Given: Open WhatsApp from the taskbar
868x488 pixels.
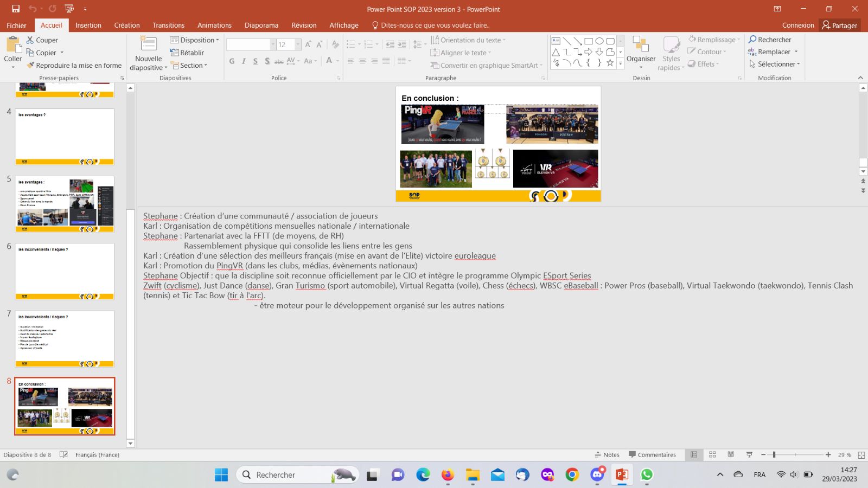Looking at the screenshot, I should 646,475.
